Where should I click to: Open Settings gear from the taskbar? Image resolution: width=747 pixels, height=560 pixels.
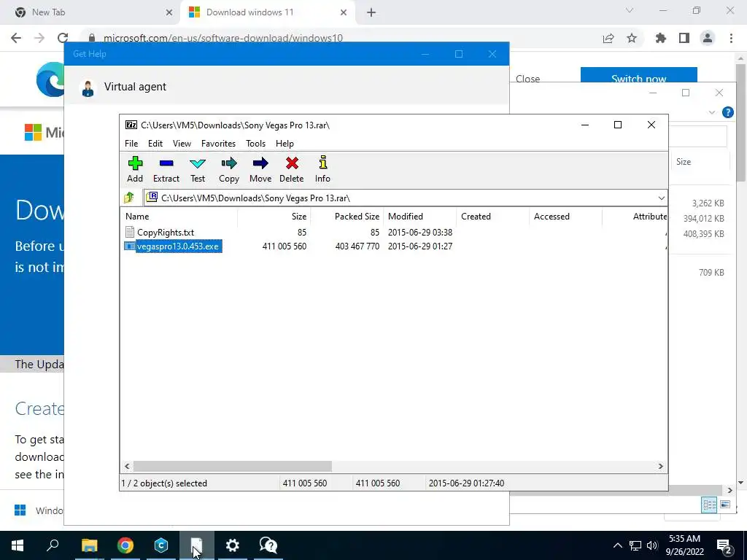tap(233, 545)
